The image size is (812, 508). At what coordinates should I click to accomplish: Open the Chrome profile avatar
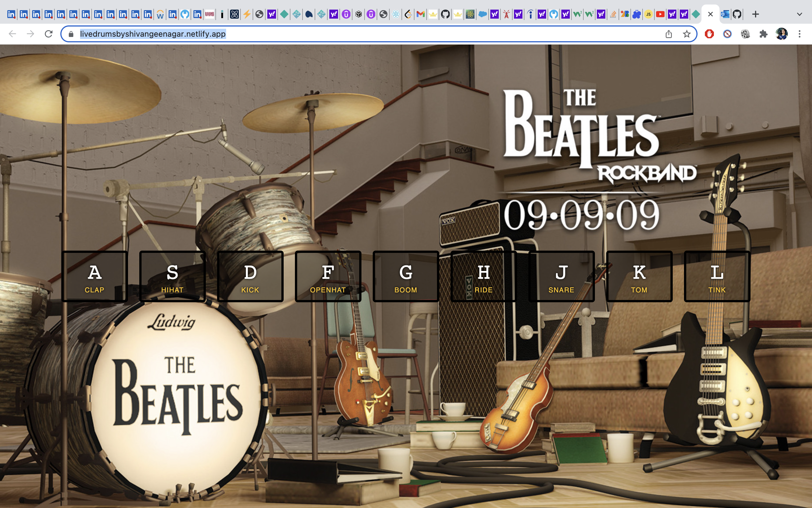tap(782, 34)
